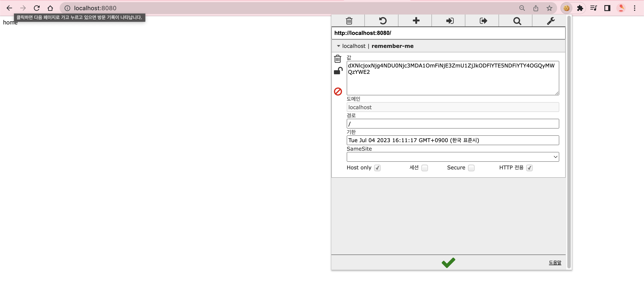This screenshot has height=289, width=644.
Task: Open the SameSite dropdown
Action: click(x=453, y=157)
